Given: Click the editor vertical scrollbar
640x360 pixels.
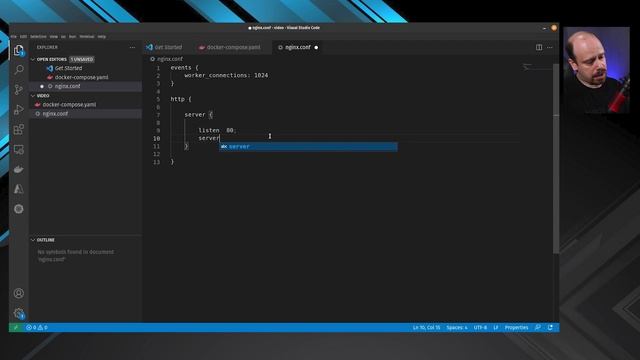Looking at the screenshot, I should (556, 158).
